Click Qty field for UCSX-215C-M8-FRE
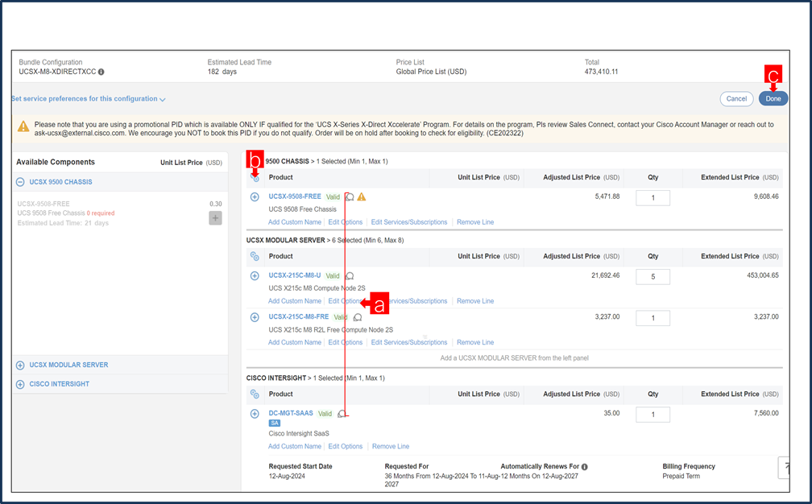The width and height of the screenshot is (812, 504). coord(653,318)
